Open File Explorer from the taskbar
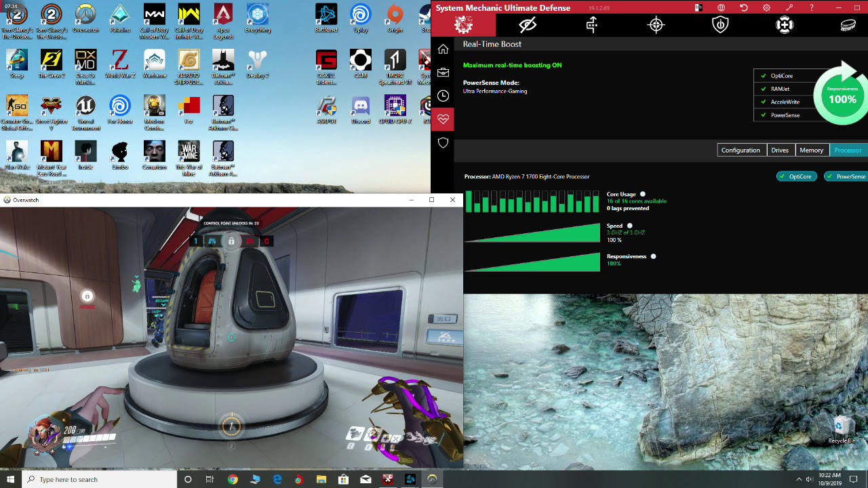The width and height of the screenshot is (868, 488). [321, 479]
